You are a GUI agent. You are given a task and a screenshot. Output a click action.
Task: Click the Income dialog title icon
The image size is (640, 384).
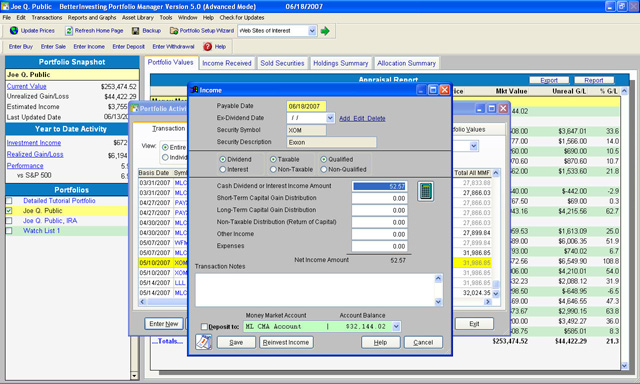(195, 90)
